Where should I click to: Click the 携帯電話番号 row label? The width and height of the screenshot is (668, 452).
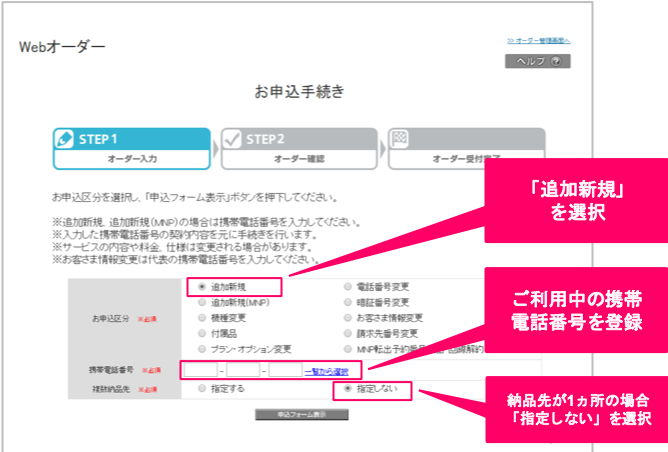[x=111, y=370]
